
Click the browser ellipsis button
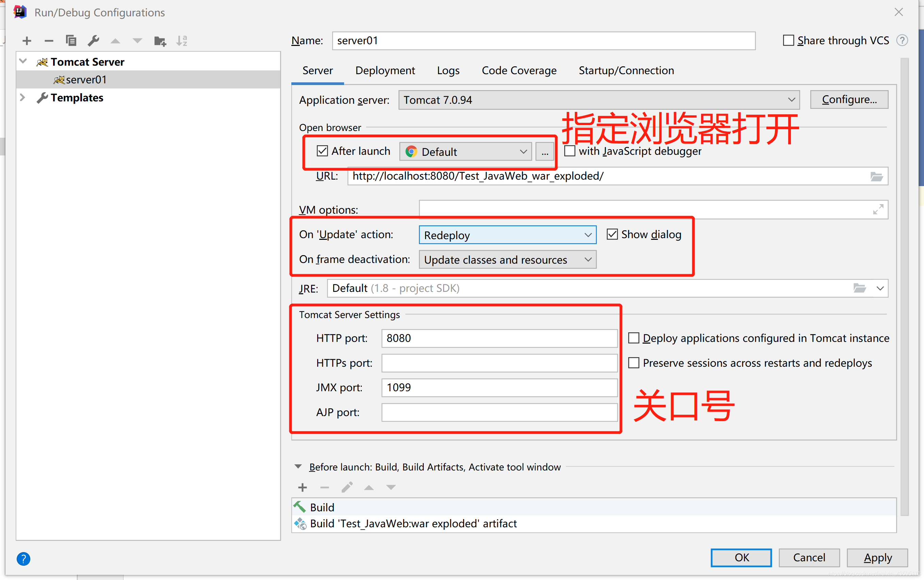pyautogui.click(x=545, y=151)
